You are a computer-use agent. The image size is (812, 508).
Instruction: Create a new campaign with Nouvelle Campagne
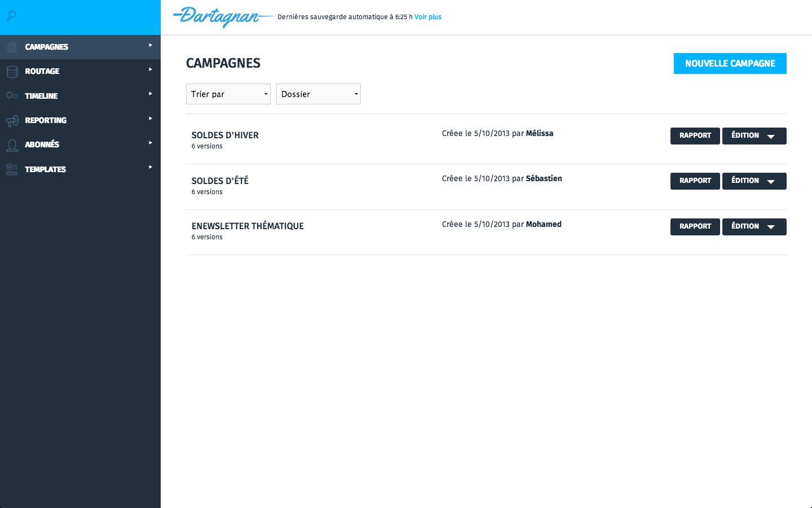pos(730,64)
